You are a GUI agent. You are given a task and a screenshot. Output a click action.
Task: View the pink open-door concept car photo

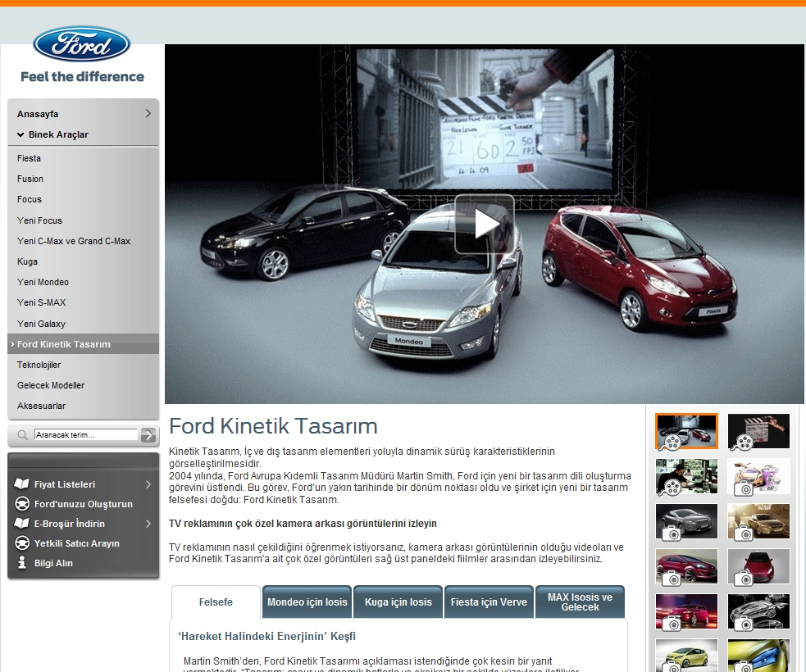pyautogui.click(x=758, y=476)
